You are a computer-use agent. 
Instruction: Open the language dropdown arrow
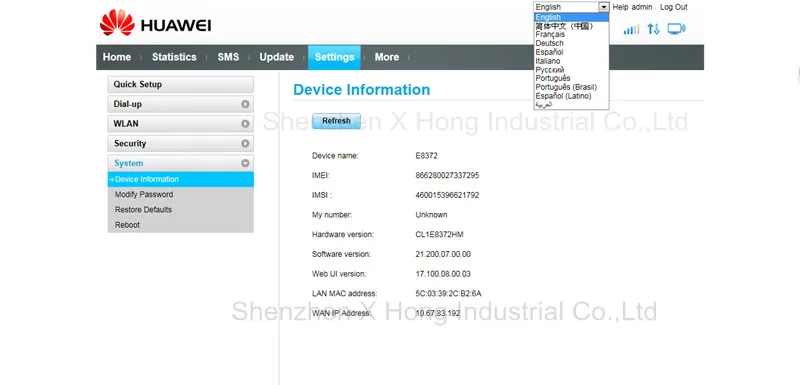coord(604,7)
